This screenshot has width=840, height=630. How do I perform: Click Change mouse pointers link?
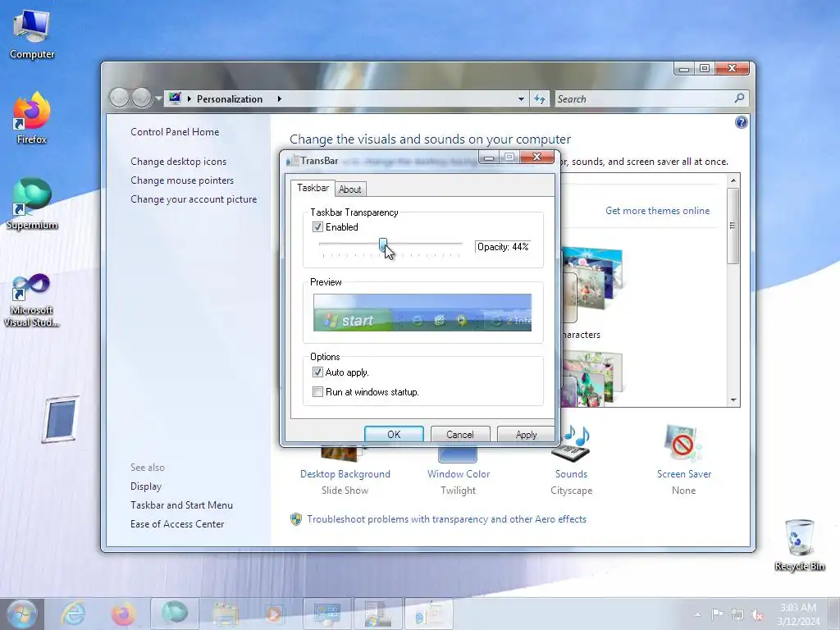click(x=182, y=180)
